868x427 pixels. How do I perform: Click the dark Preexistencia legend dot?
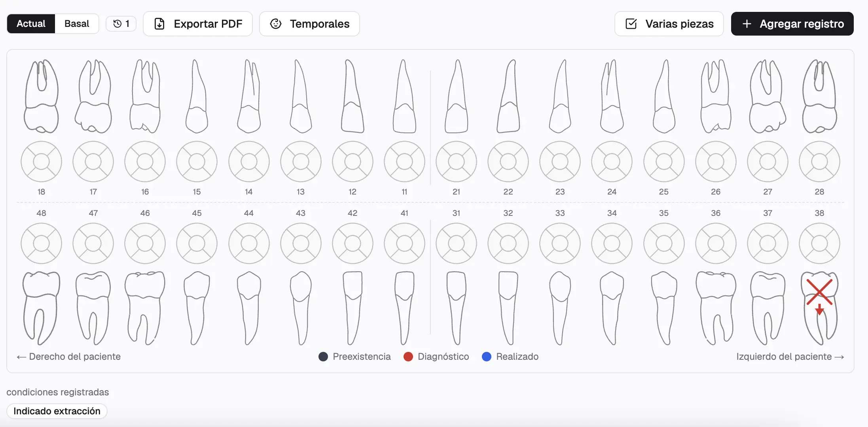[x=323, y=357]
